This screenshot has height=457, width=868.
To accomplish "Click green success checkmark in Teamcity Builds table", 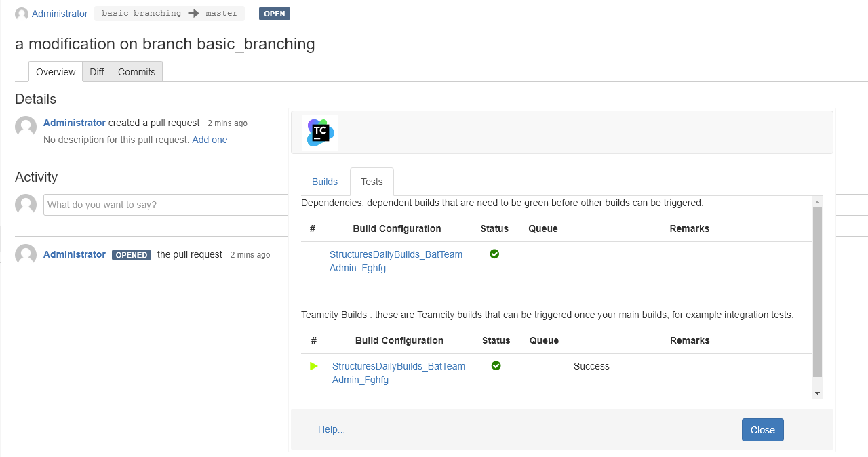I will pos(496,365).
